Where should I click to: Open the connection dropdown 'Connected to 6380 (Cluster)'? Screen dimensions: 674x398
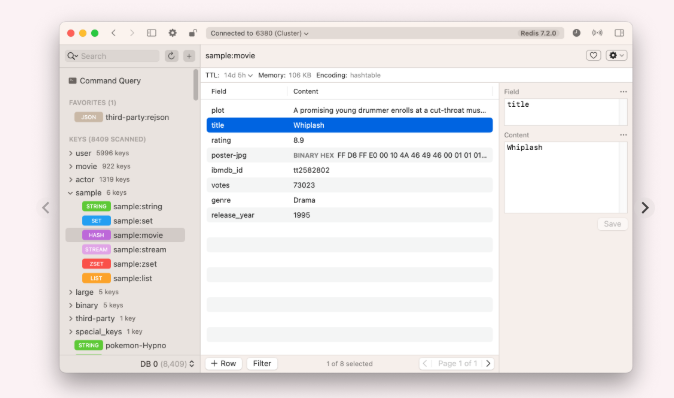pyautogui.click(x=259, y=33)
